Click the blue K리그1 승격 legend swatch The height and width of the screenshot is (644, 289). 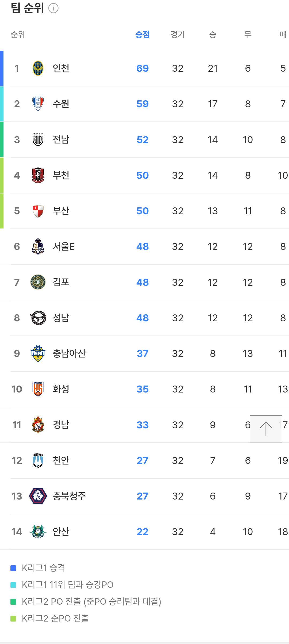13,568
